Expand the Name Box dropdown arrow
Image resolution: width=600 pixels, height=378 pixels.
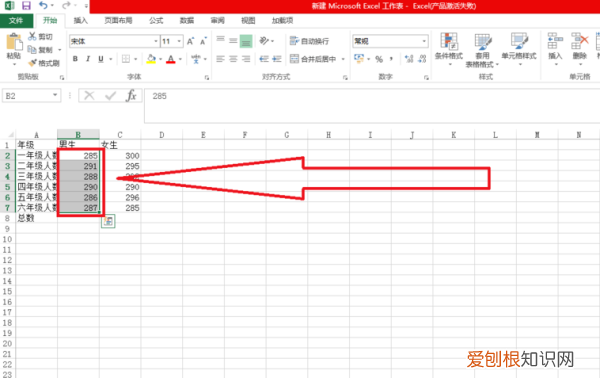point(55,96)
